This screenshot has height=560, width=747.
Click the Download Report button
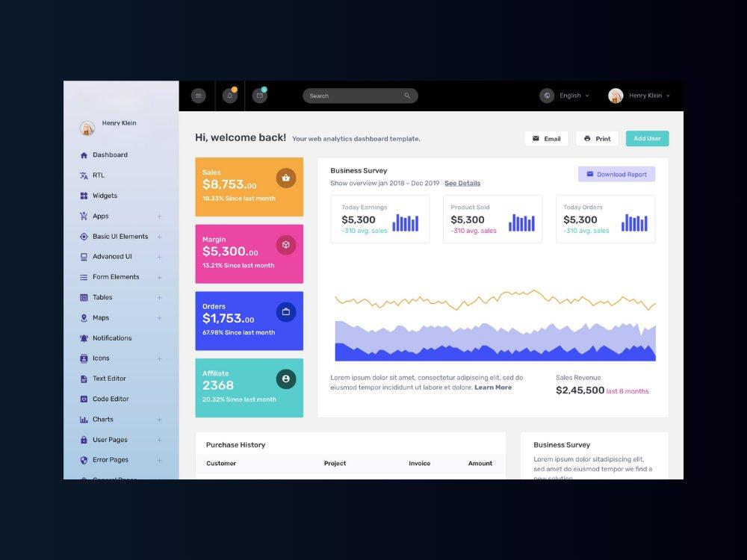tap(616, 174)
